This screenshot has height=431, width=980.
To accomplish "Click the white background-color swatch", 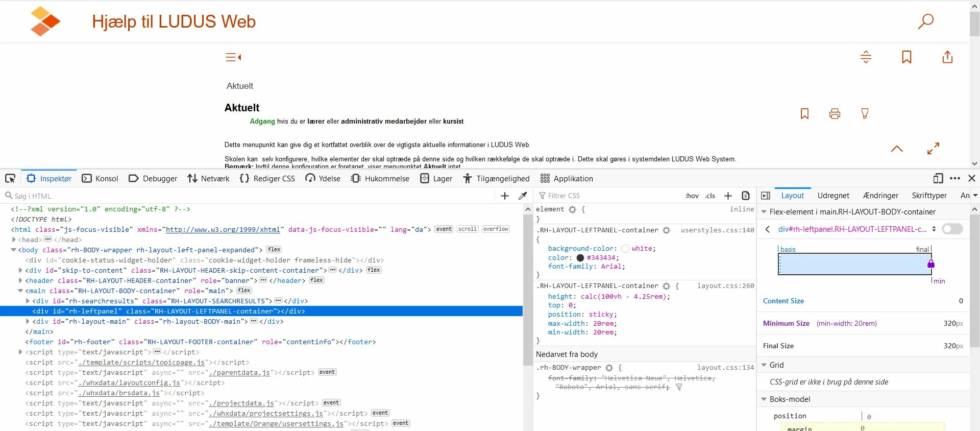I will tap(625, 249).
